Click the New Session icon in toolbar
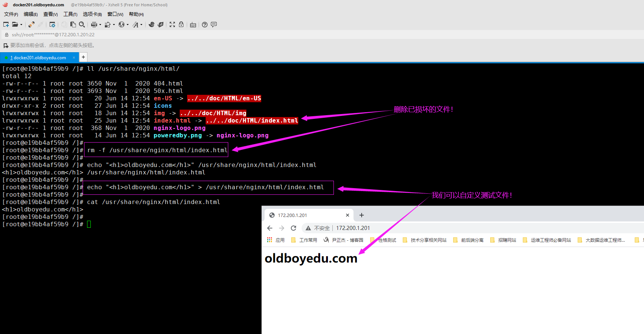The width and height of the screenshot is (644, 334). [x=6, y=24]
